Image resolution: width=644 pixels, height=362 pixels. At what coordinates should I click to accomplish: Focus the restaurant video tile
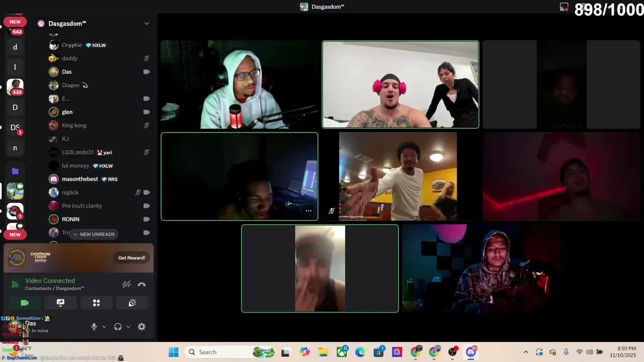(x=400, y=176)
